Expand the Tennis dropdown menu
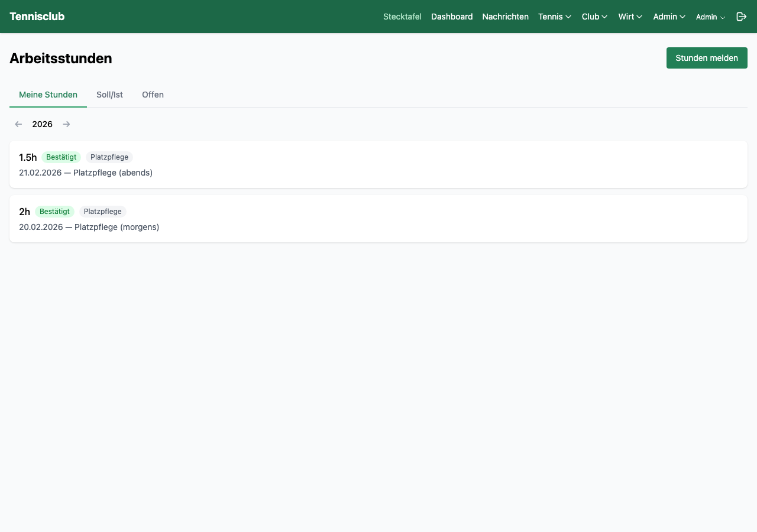 tap(554, 17)
